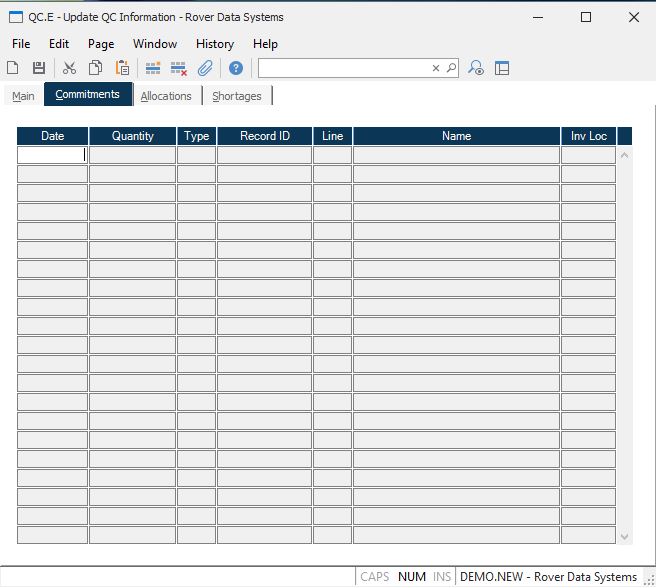
Task: Toggle the panel layout icon
Action: 502,68
